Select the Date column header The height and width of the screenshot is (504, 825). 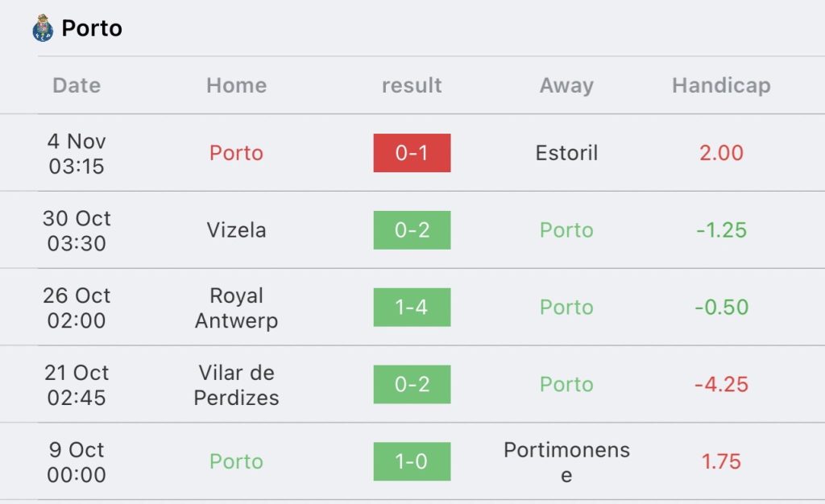pyautogui.click(x=77, y=85)
